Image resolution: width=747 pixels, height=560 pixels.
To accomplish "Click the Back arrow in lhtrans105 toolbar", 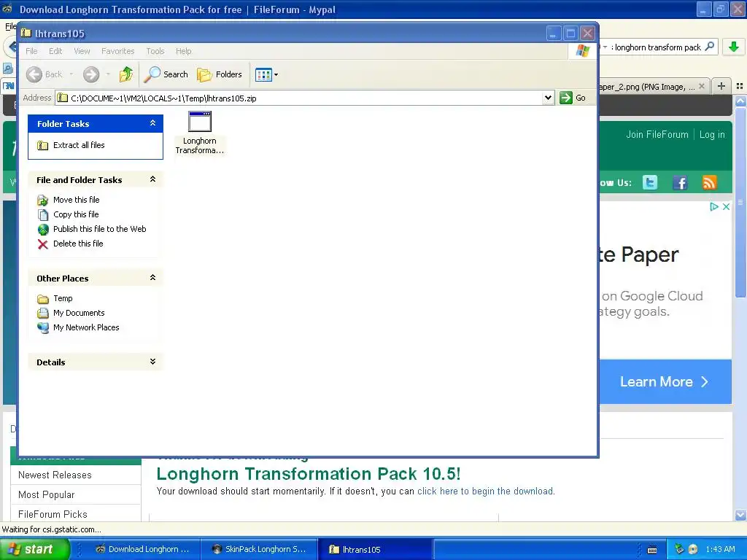I will click(34, 74).
